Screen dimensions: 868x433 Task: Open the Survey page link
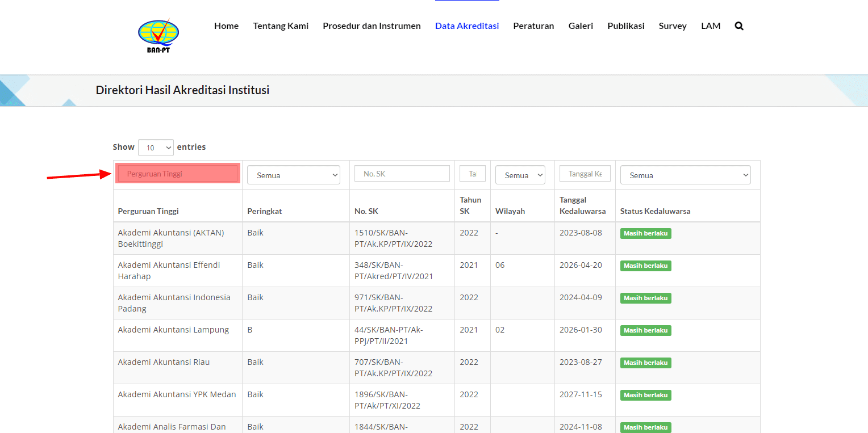click(672, 26)
